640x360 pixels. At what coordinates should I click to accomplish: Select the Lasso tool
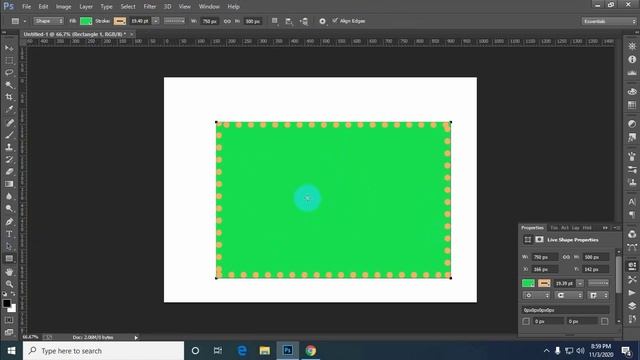click(x=9, y=73)
